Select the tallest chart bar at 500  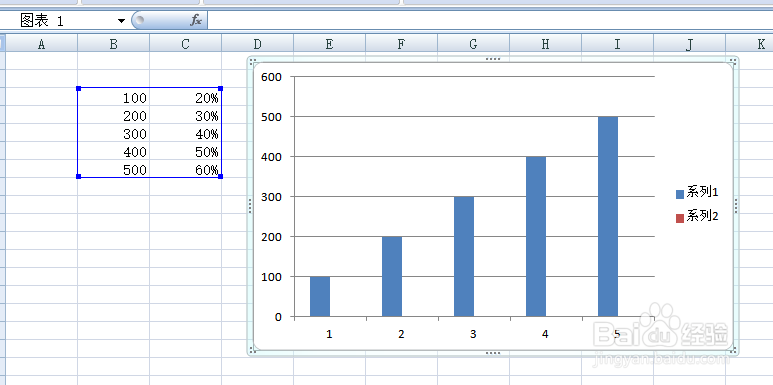click(608, 216)
